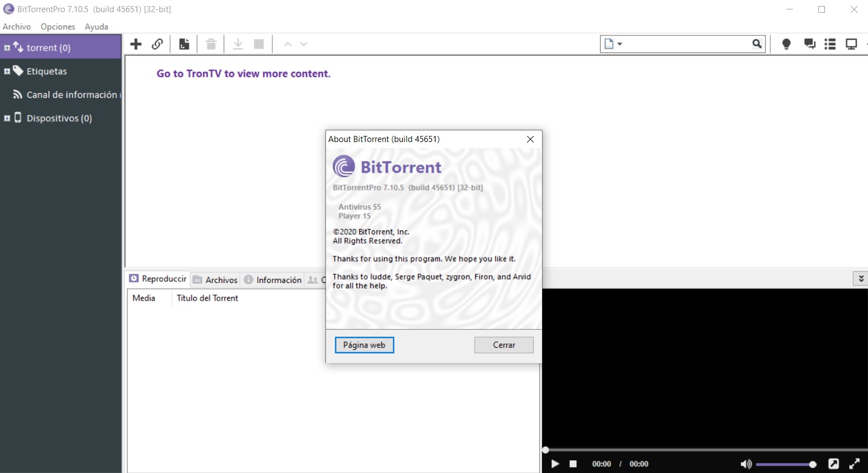Click the Stop torrent square icon
This screenshot has height=473, width=868.
coord(259,44)
